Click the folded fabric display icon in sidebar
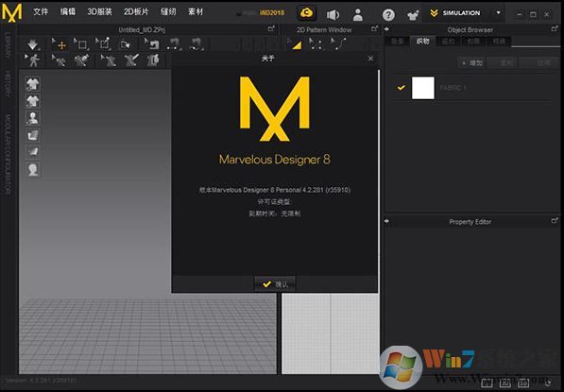 [x=33, y=135]
